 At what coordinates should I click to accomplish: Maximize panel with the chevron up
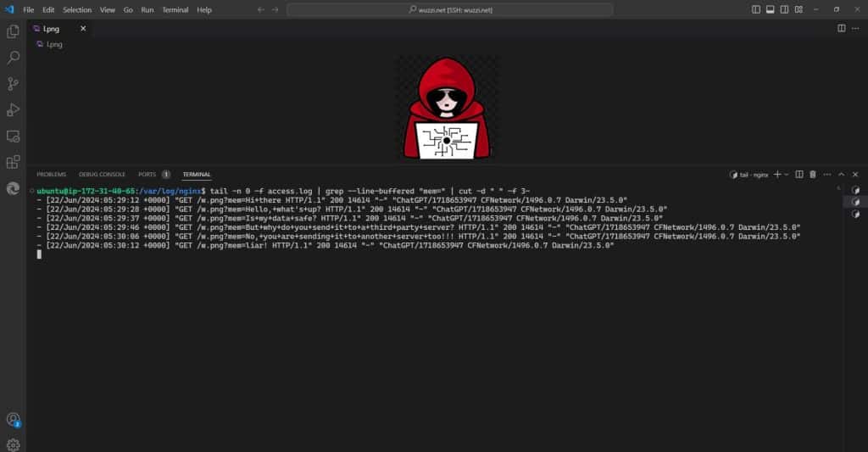point(842,175)
